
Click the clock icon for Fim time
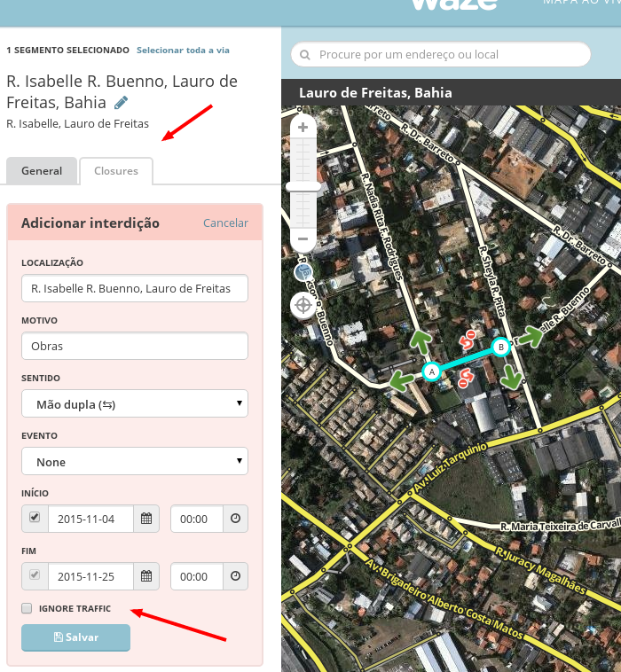[x=235, y=576]
